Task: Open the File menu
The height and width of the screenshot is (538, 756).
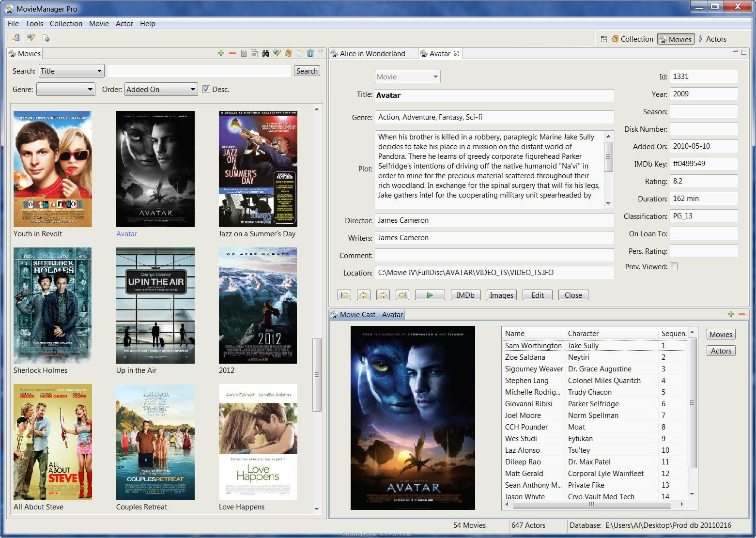Action: click(13, 23)
